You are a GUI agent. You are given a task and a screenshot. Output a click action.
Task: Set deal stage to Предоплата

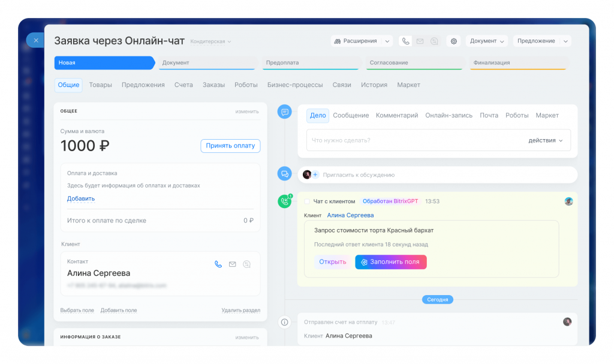tap(311, 63)
